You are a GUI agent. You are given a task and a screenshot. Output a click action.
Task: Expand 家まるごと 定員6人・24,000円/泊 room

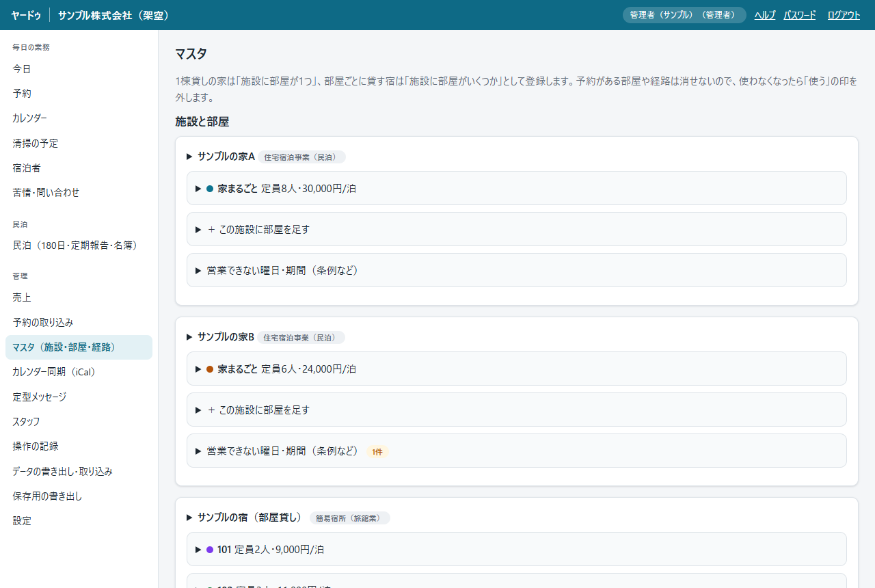click(517, 369)
